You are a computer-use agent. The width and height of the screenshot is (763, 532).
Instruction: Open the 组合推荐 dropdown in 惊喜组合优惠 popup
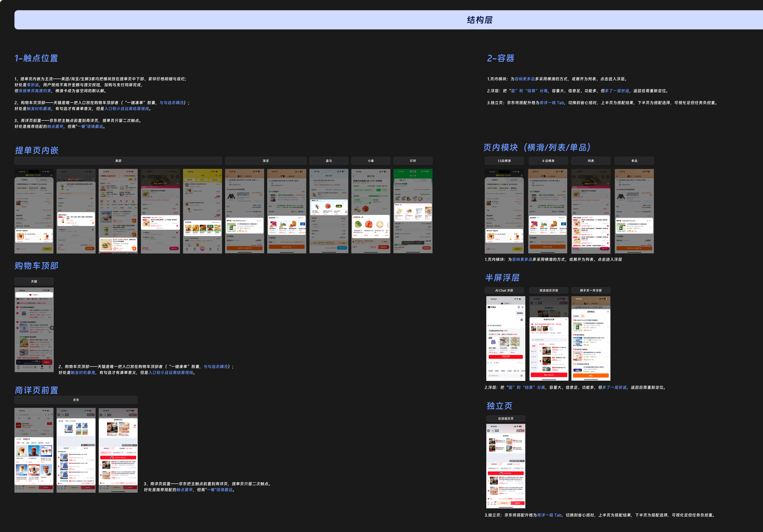click(543, 344)
